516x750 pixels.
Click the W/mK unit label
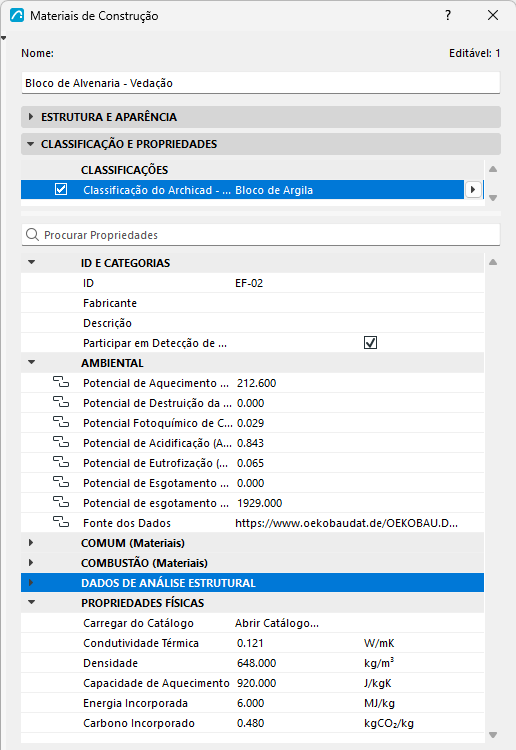(379, 643)
